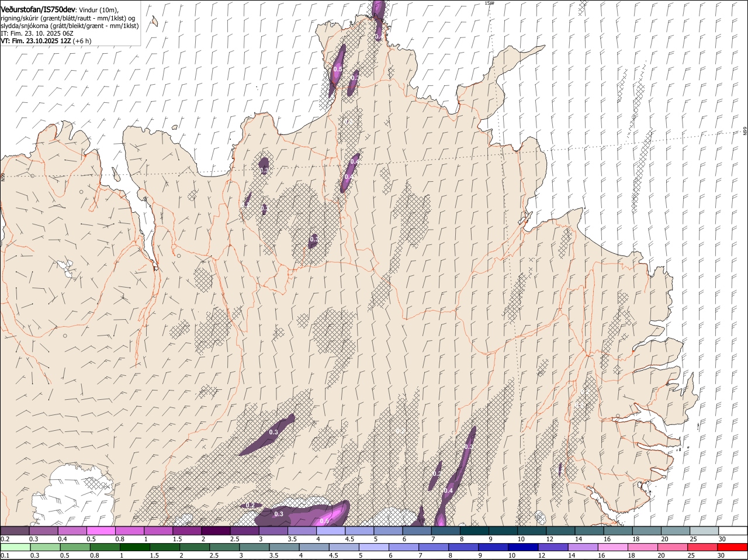748x560 pixels.
Task: Pick the lower rain scale swatch between 0.1 and 0.3
Action: tap(16, 547)
